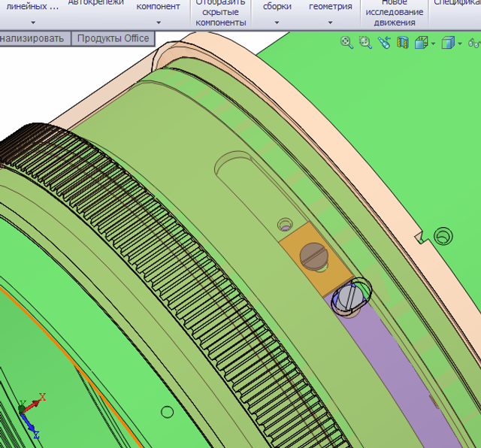
Task: Expand the View Orientation dropdown arrow
Action: pyautogui.click(x=433, y=44)
